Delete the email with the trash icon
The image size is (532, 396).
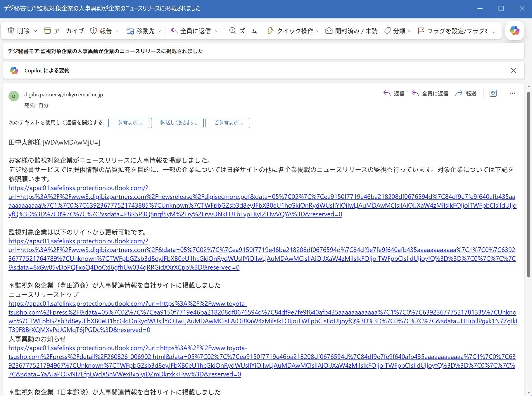tap(18, 31)
